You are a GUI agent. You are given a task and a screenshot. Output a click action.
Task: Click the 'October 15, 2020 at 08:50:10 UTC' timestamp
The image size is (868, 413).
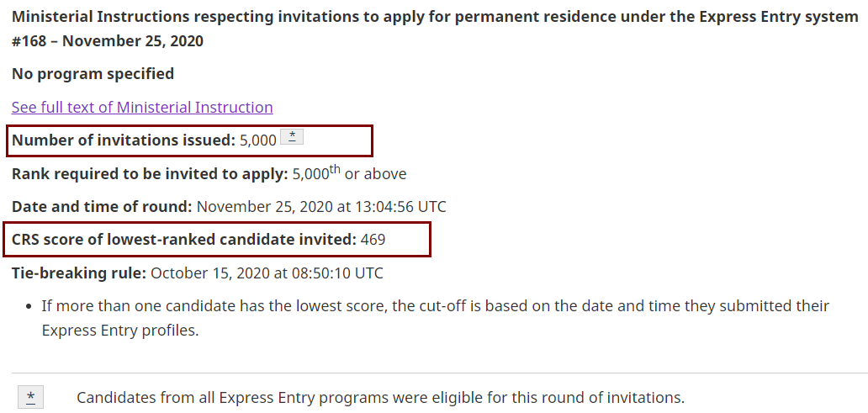(x=267, y=273)
